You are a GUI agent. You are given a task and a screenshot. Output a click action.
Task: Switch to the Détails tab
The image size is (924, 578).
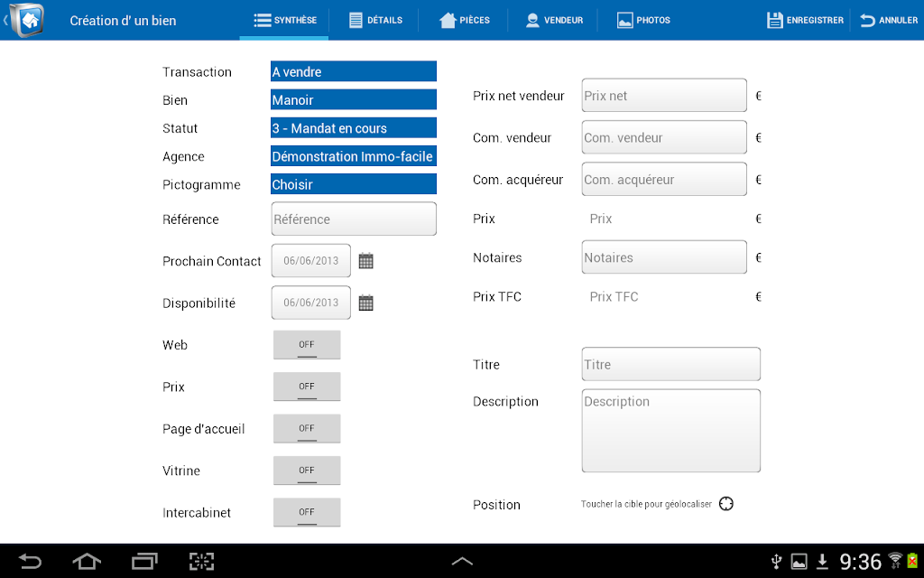pyautogui.click(x=375, y=20)
